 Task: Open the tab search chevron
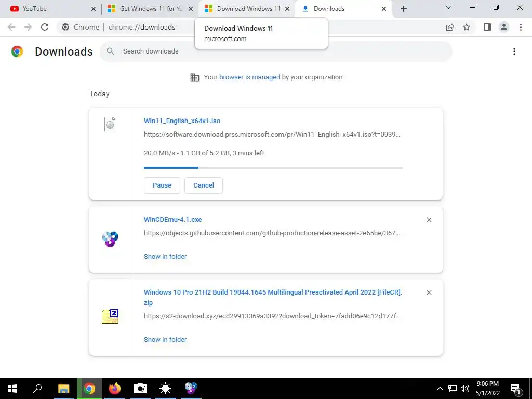[x=448, y=7]
